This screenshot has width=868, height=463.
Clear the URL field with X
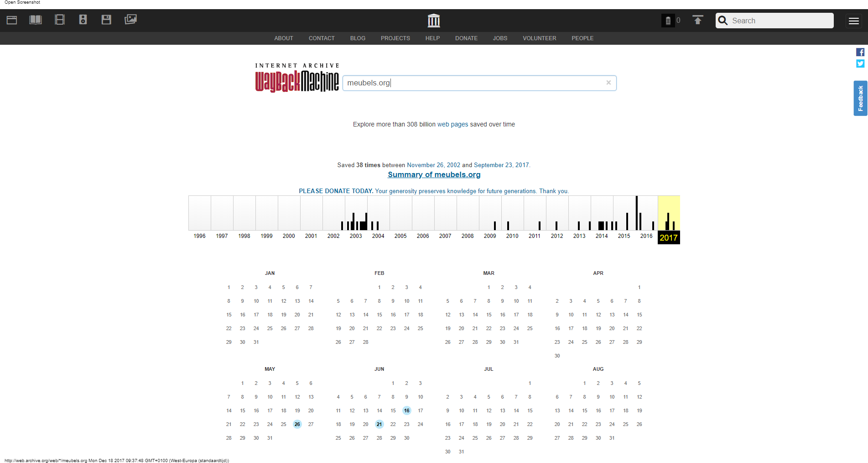click(608, 83)
